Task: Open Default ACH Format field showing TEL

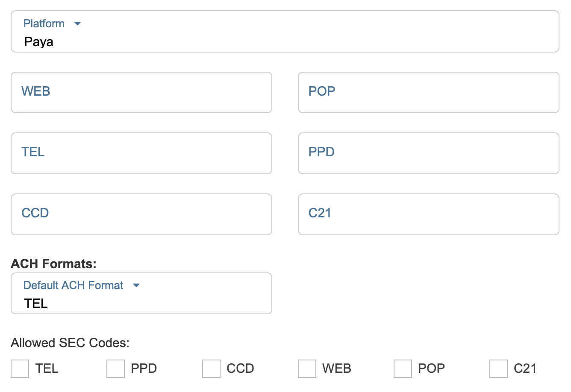Action: pos(141,303)
